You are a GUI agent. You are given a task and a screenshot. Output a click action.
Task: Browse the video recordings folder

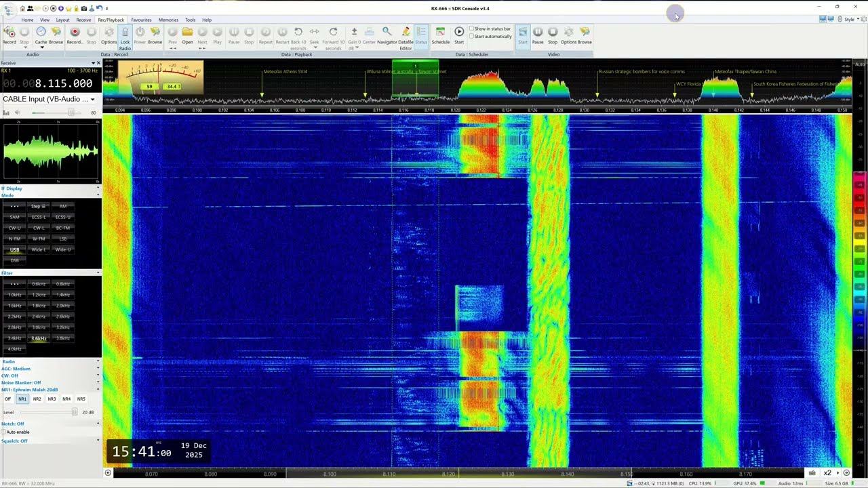[585, 35]
